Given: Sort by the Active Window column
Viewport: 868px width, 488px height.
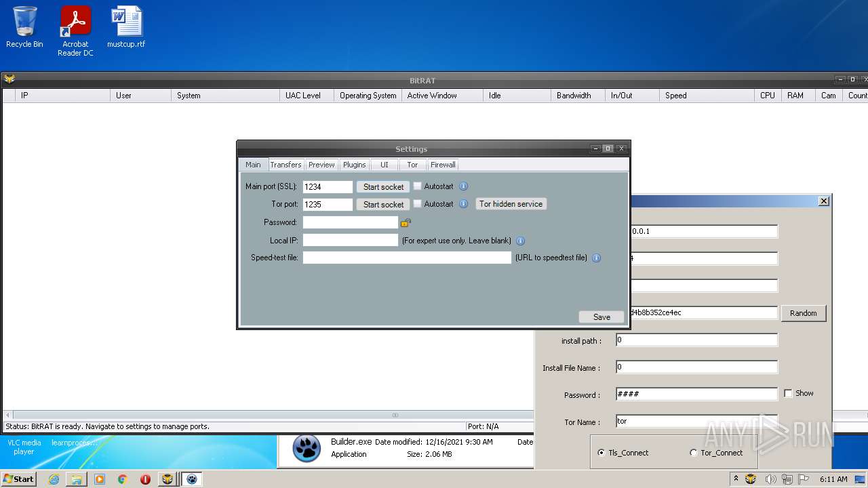Looking at the screenshot, I should coord(442,96).
